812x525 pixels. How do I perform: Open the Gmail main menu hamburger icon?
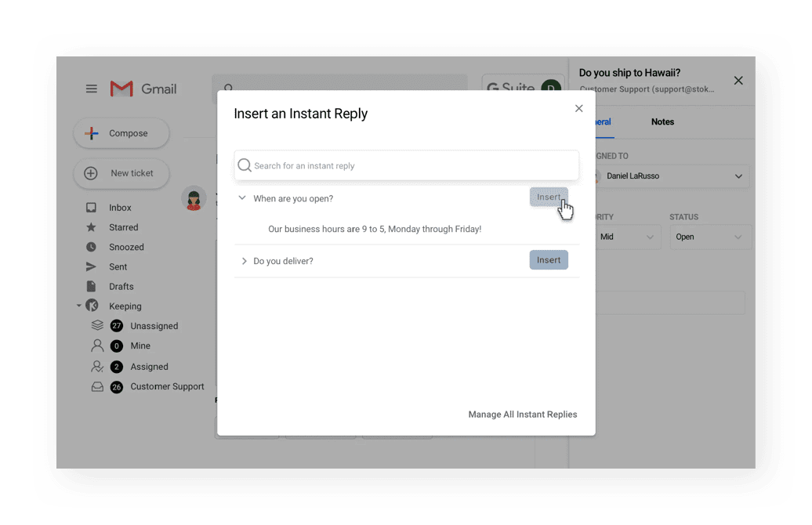[x=91, y=89]
